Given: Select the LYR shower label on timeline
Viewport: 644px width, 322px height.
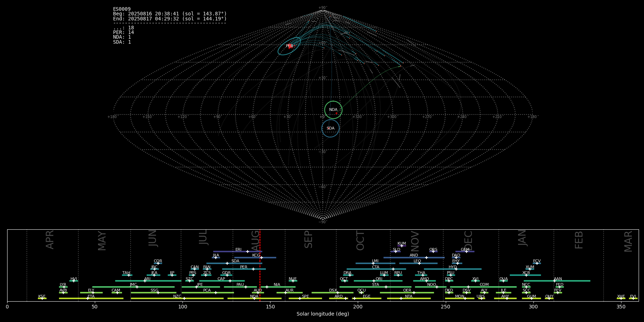Looking at the screenshot, I should (x=63, y=285).
